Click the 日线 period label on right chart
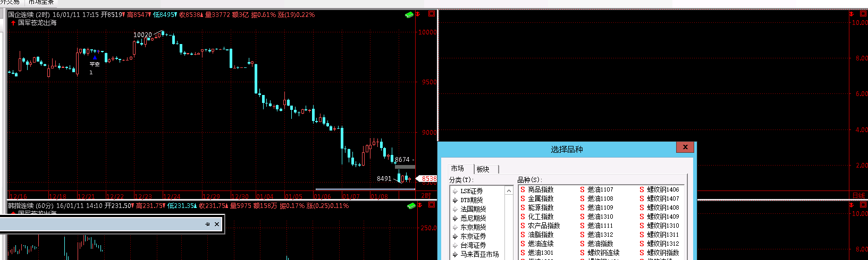868x260 pixels. pyautogui.click(x=858, y=195)
